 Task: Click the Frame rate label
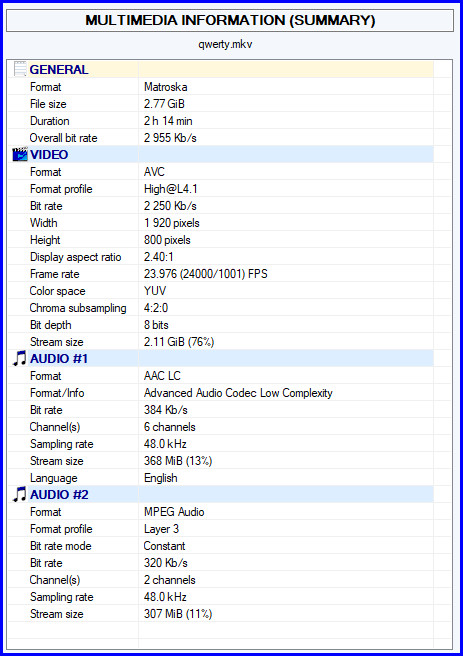[55, 274]
